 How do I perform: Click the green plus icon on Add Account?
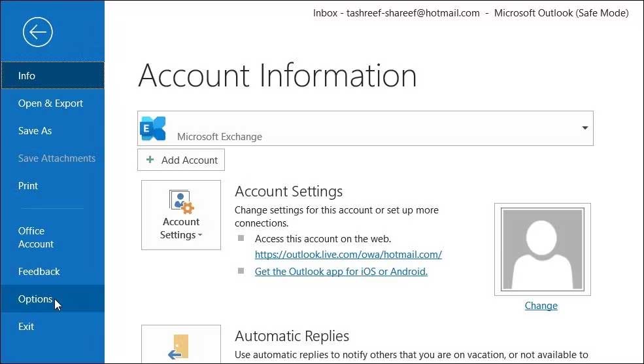pyautogui.click(x=150, y=160)
